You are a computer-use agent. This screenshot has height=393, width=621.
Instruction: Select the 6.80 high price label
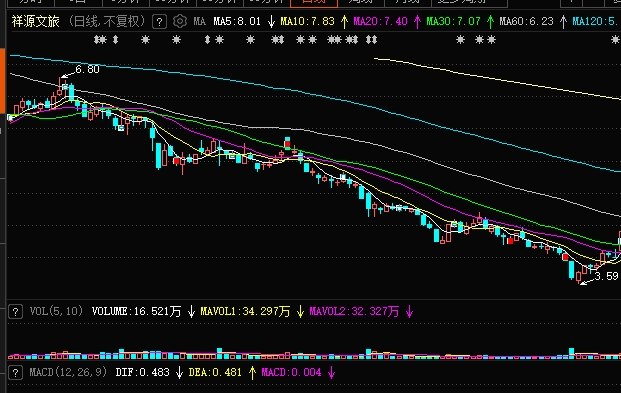88,70
